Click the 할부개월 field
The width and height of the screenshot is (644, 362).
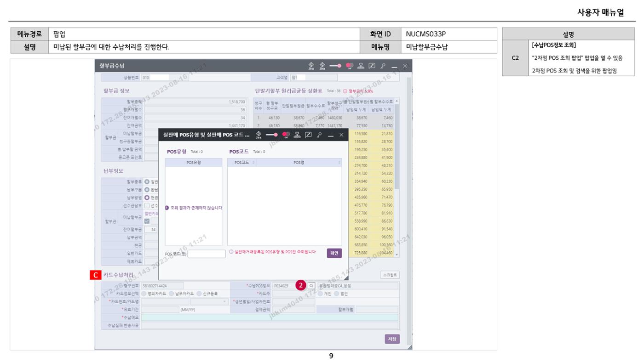(x=377, y=310)
